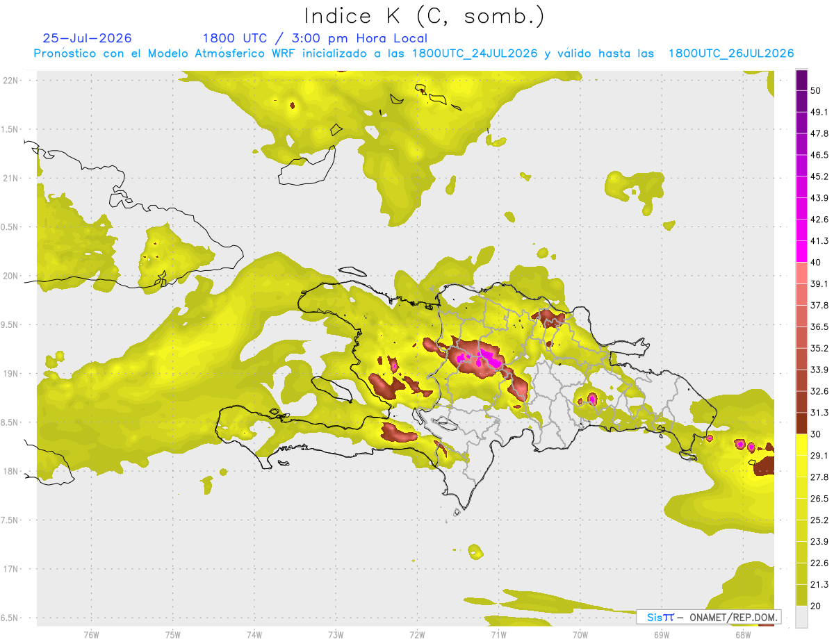This screenshot has height=644, width=834.
Task: Click legend value 45.2
Action: [819, 176]
